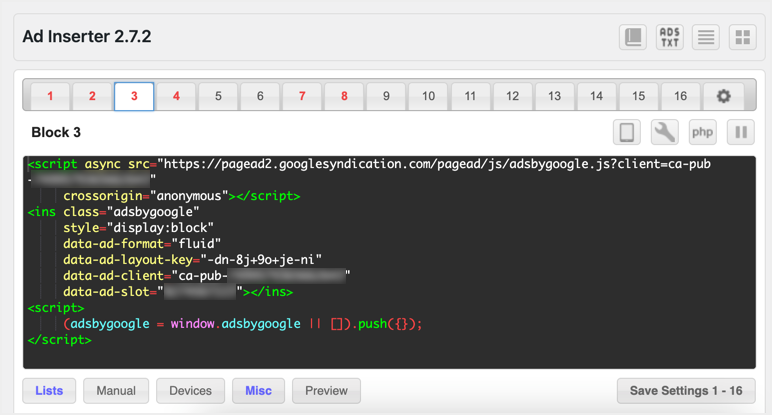The image size is (772, 415).
Task: Open block tab 16
Action: click(680, 96)
